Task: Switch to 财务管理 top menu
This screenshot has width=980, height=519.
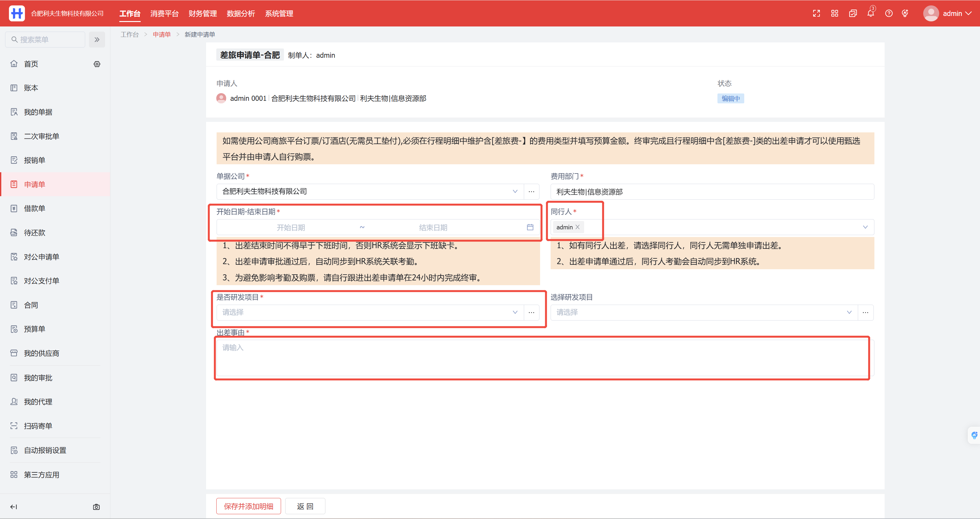Action: (x=203, y=14)
